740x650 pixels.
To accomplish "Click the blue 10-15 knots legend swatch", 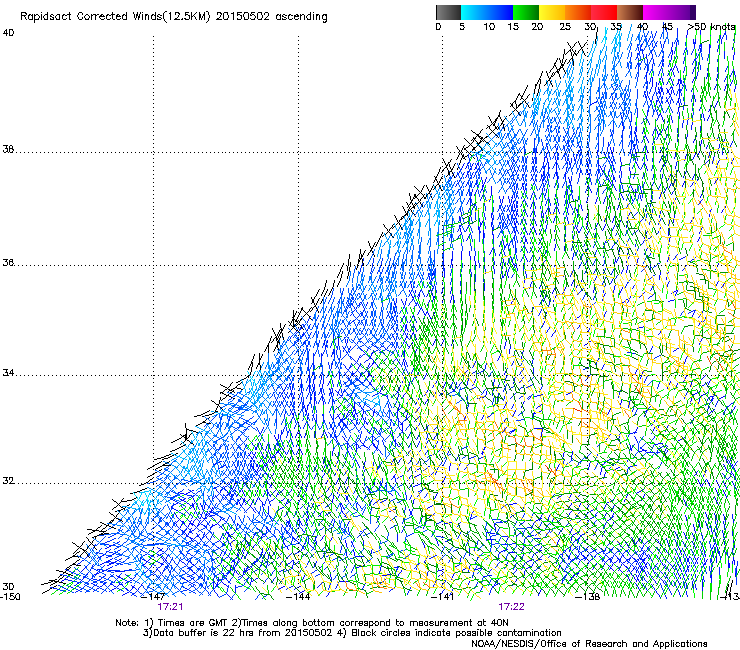I will click(500, 12).
